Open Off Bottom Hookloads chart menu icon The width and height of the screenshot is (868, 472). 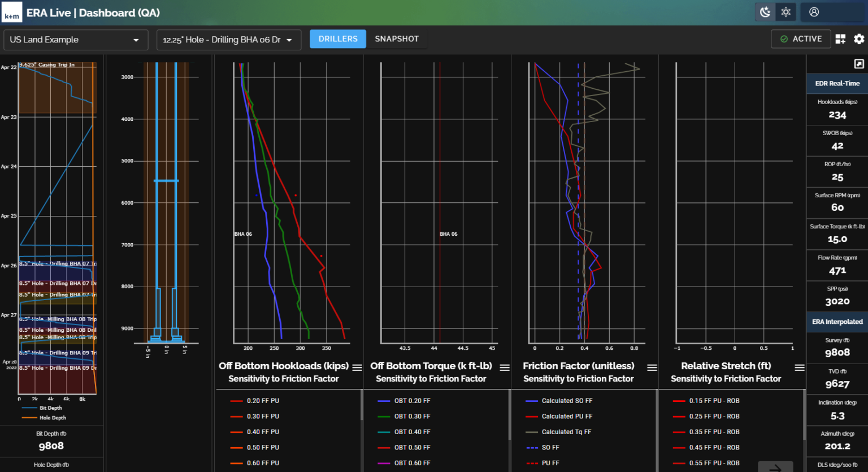coord(357,367)
